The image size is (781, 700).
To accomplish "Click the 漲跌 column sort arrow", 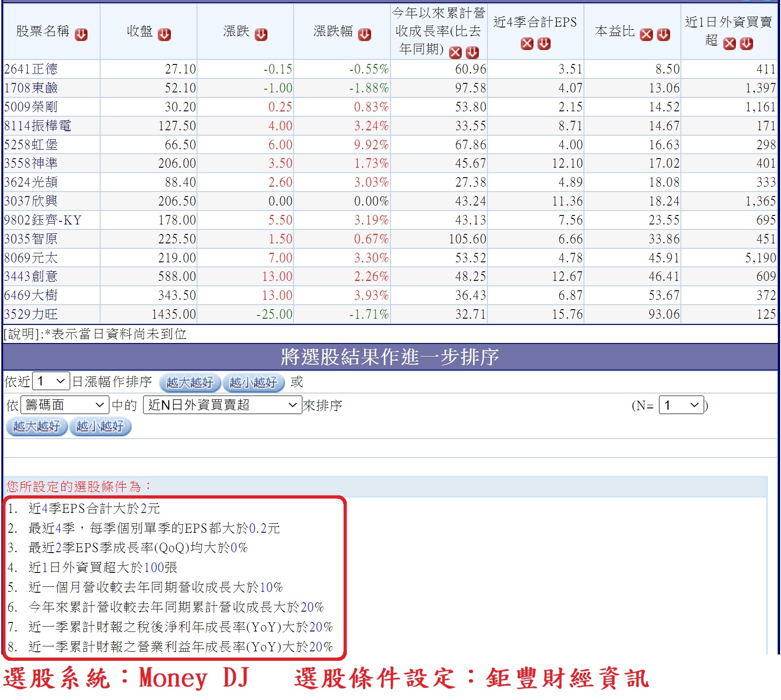I will (x=261, y=34).
